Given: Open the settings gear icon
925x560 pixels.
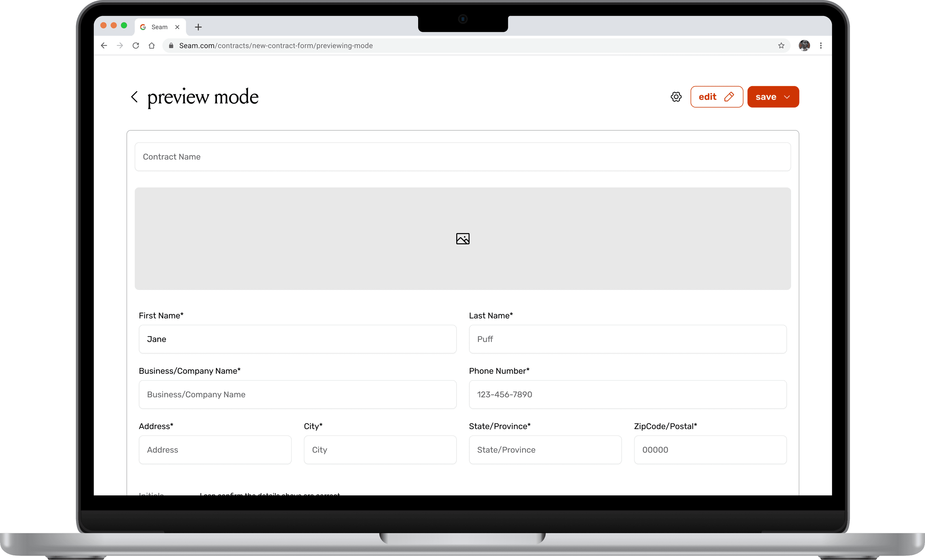Looking at the screenshot, I should coord(676,97).
